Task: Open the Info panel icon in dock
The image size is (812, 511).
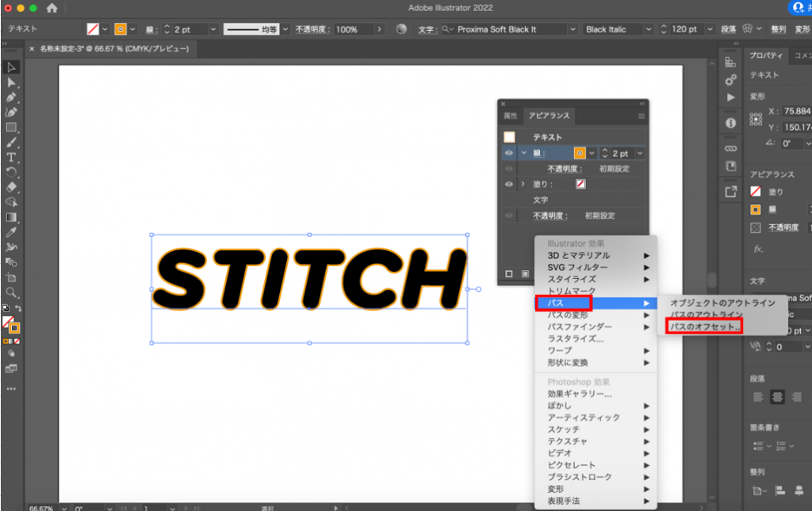Action: tap(730, 123)
